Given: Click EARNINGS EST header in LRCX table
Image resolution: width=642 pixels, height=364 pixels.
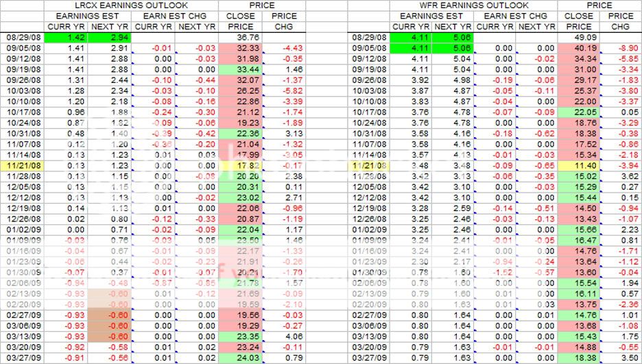Looking at the screenshot, I should 87,16.
